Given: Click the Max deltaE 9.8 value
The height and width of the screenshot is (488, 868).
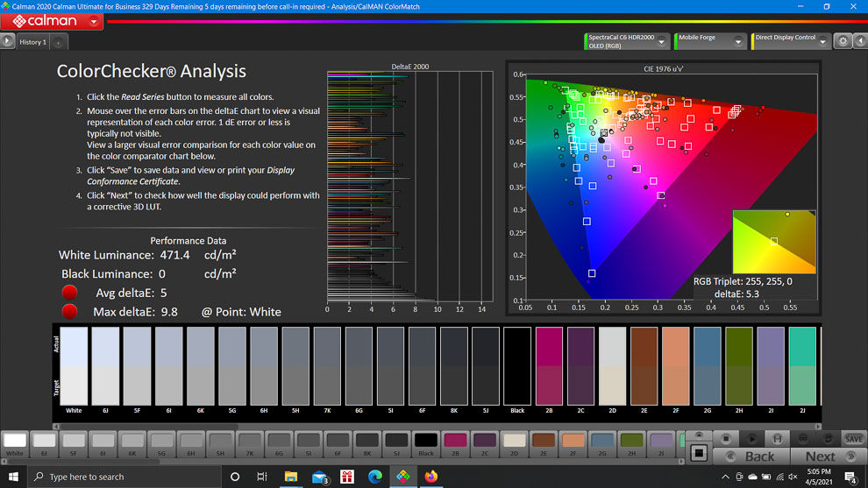Looking at the screenshot, I should [169, 312].
